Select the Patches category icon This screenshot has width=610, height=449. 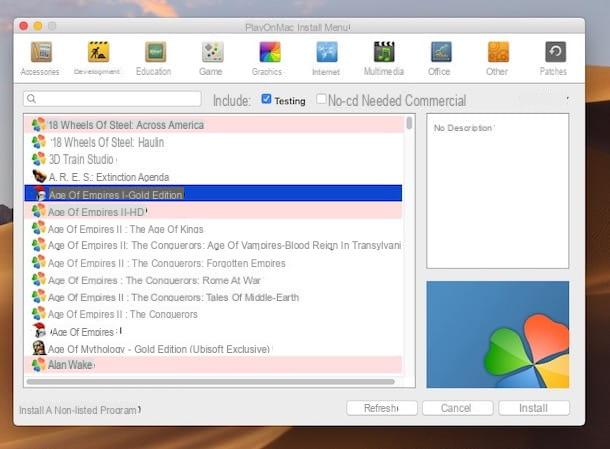click(555, 52)
